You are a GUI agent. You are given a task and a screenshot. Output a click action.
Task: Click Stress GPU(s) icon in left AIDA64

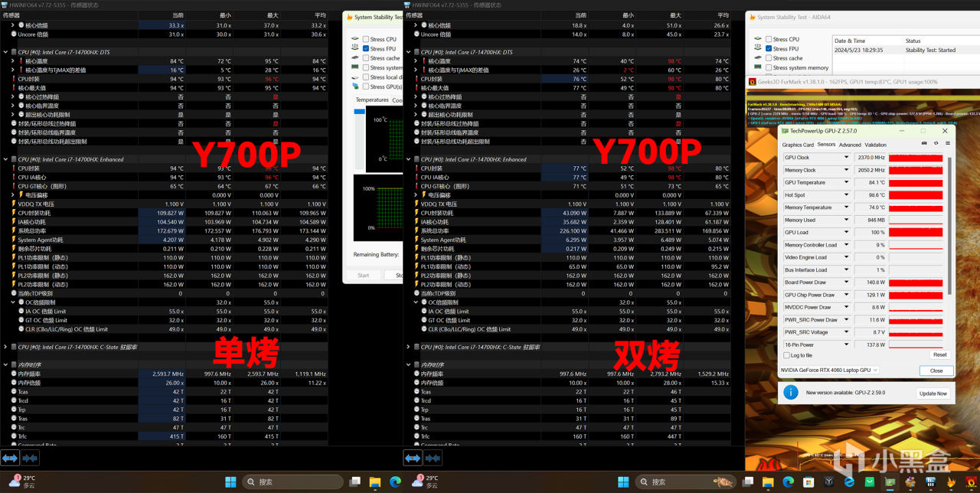tap(354, 87)
